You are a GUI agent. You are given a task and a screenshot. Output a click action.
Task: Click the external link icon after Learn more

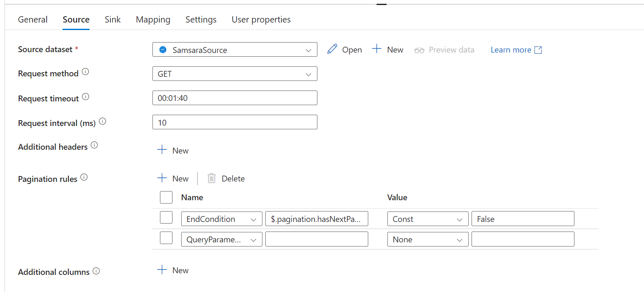[538, 50]
